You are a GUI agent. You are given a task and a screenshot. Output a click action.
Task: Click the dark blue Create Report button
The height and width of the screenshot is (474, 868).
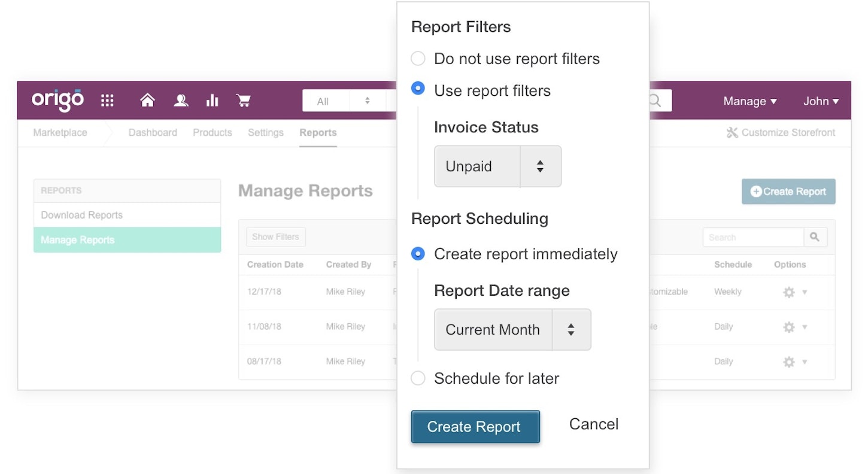coord(475,427)
